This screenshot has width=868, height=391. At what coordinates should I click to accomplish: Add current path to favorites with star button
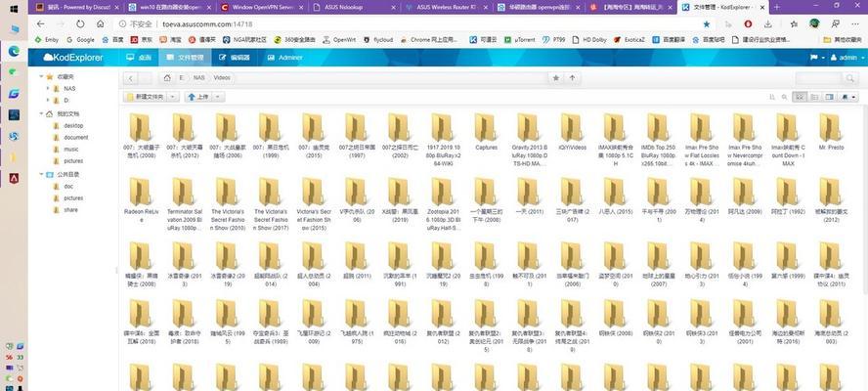[x=556, y=78]
